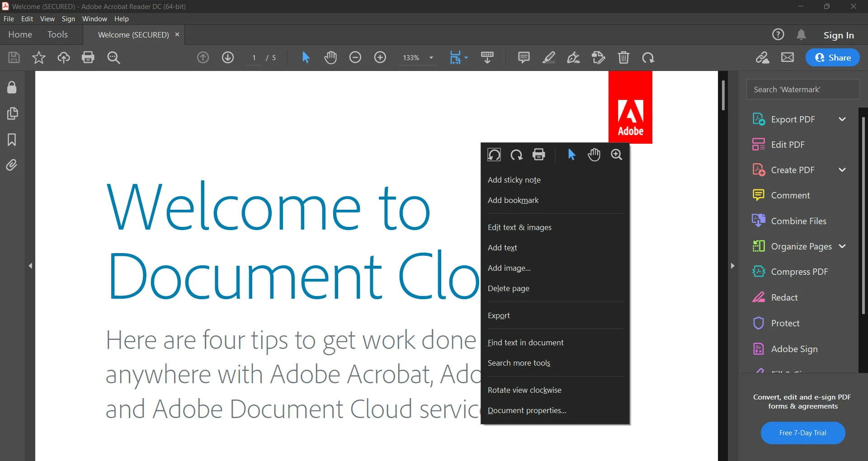The width and height of the screenshot is (868, 461).
Task: Rotate counterclockwise in context menu
Action: coord(494,155)
